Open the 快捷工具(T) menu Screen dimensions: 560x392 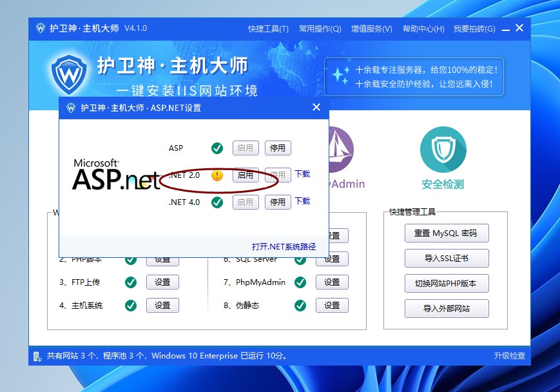pyautogui.click(x=268, y=28)
